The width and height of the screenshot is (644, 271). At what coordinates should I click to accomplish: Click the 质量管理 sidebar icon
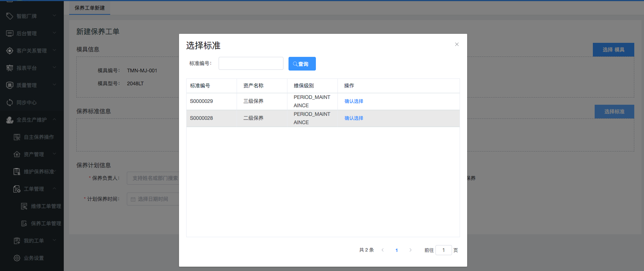10,85
